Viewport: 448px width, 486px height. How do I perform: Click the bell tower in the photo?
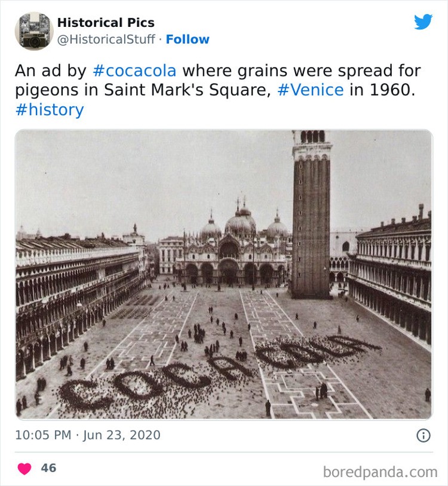point(311,214)
